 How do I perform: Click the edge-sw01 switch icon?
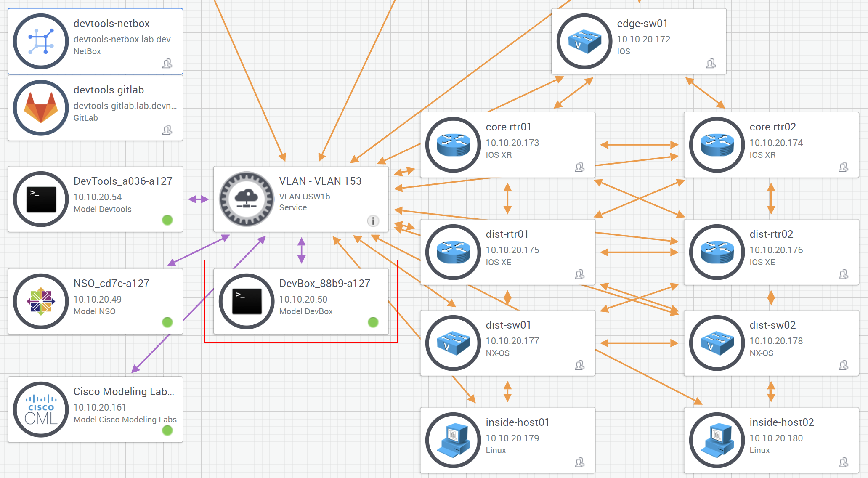[x=584, y=41]
